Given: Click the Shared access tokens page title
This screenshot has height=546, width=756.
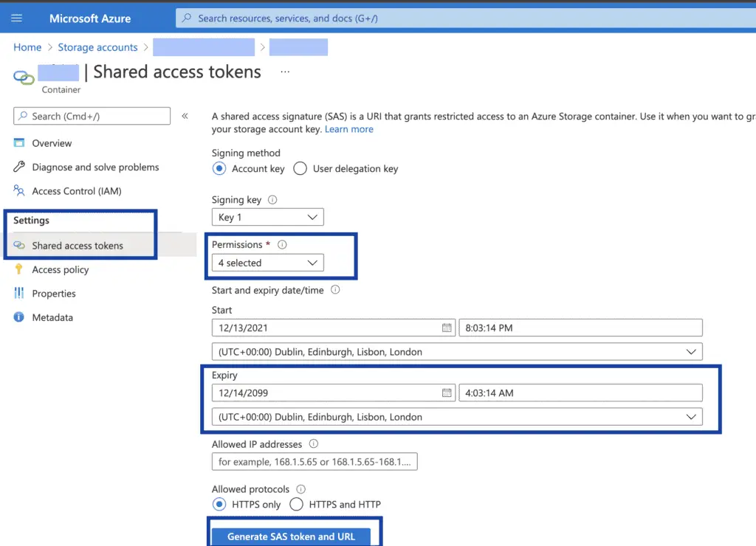Looking at the screenshot, I should [177, 72].
